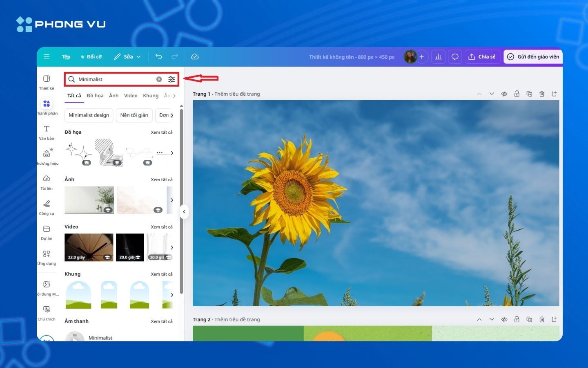Viewport: 588px width, 368px height.
Task: Delete page 1 with trash icon
Action: pyautogui.click(x=542, y=94)
